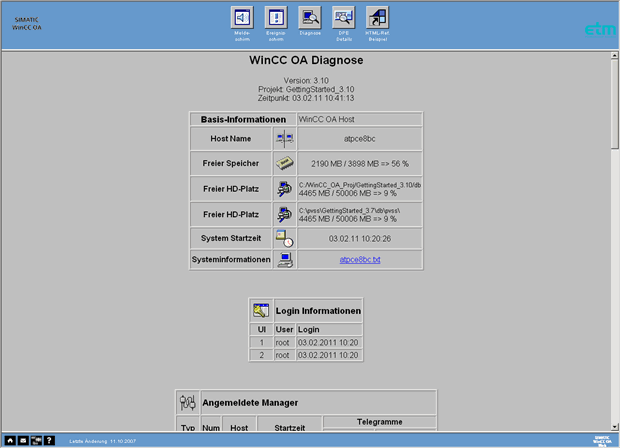
Task: Click the computer icon beside Systeminformationen
Action: point(285,260)
